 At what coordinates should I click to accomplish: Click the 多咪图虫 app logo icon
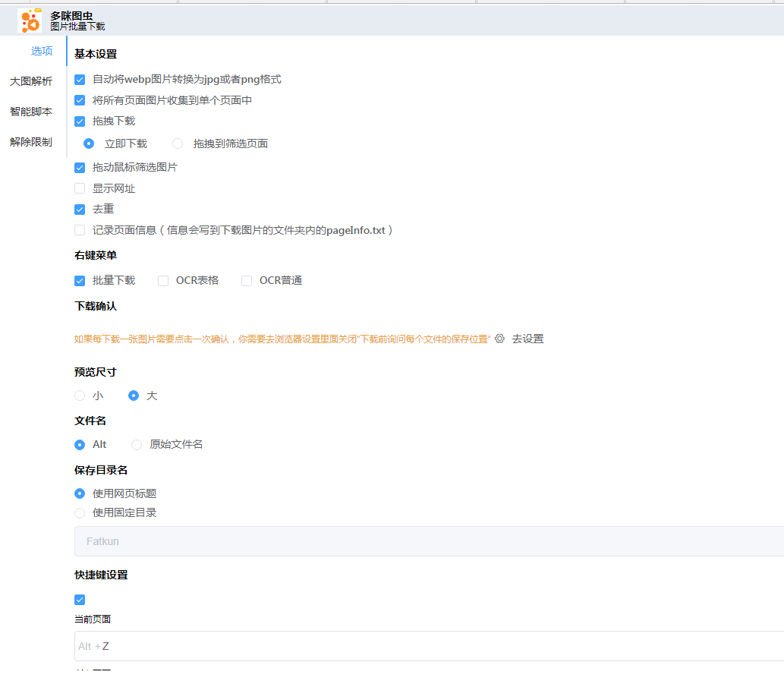[30, 20]
